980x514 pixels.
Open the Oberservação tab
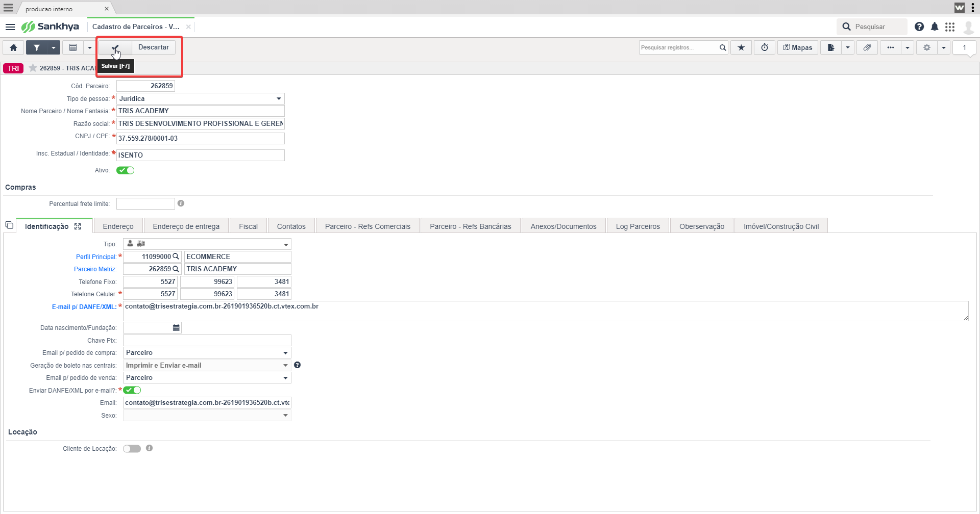tap(702, 226)
